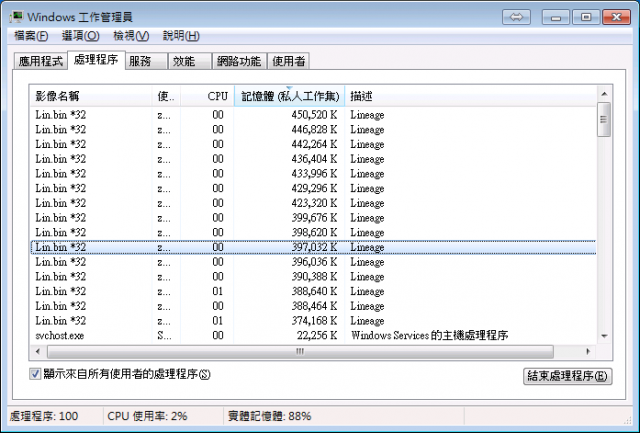Switch to the 服務 tab
The image size is (640, 433).
tap(146, 61)
